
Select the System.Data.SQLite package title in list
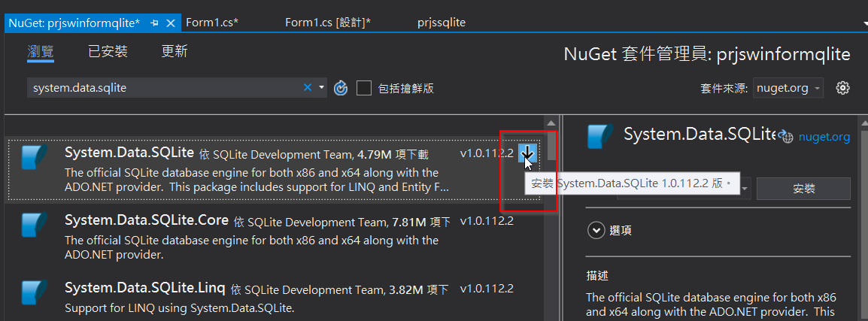pos(129,152)
